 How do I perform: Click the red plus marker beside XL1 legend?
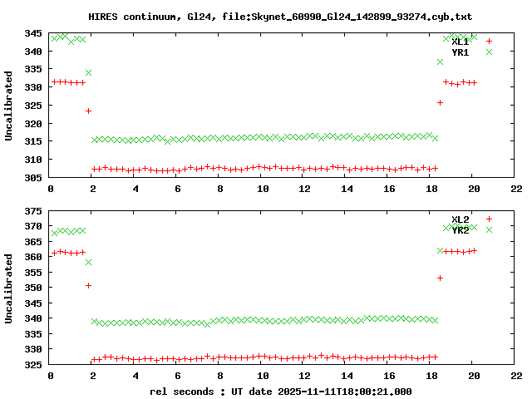click(490, 41)
